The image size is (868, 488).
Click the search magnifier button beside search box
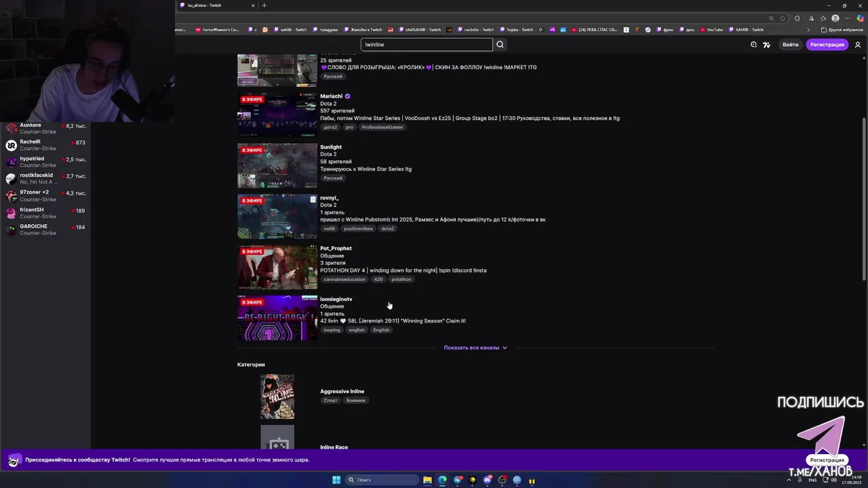[x=500, y=45]
